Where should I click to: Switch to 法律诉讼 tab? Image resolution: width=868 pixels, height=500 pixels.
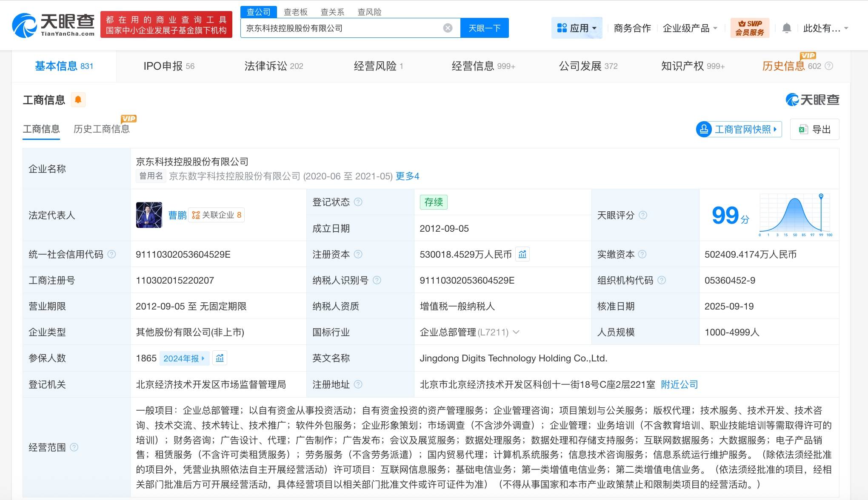click(273, 66)
